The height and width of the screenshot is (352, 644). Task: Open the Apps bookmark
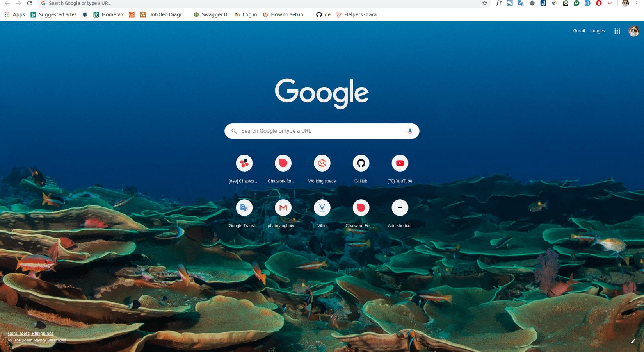point(15,14)
